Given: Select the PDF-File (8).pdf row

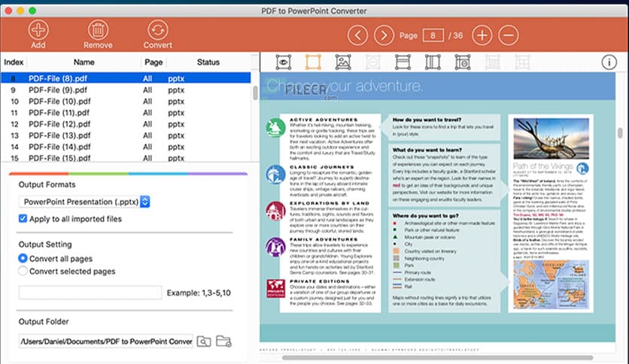Looking at the screenshot, I should [x=126, y=78].
